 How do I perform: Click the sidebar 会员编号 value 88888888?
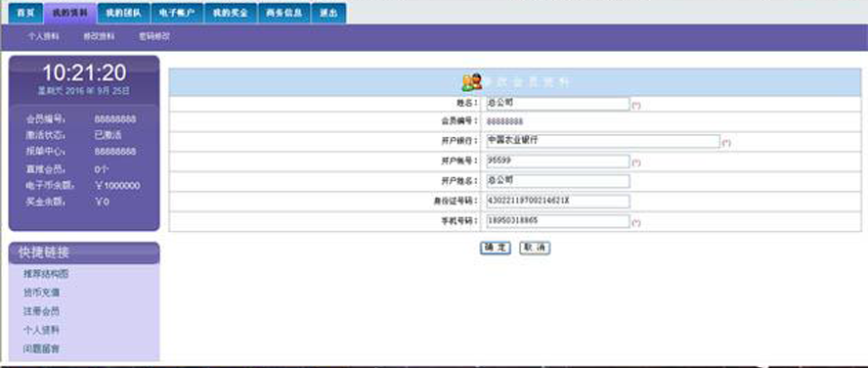[x=115, y=119]
